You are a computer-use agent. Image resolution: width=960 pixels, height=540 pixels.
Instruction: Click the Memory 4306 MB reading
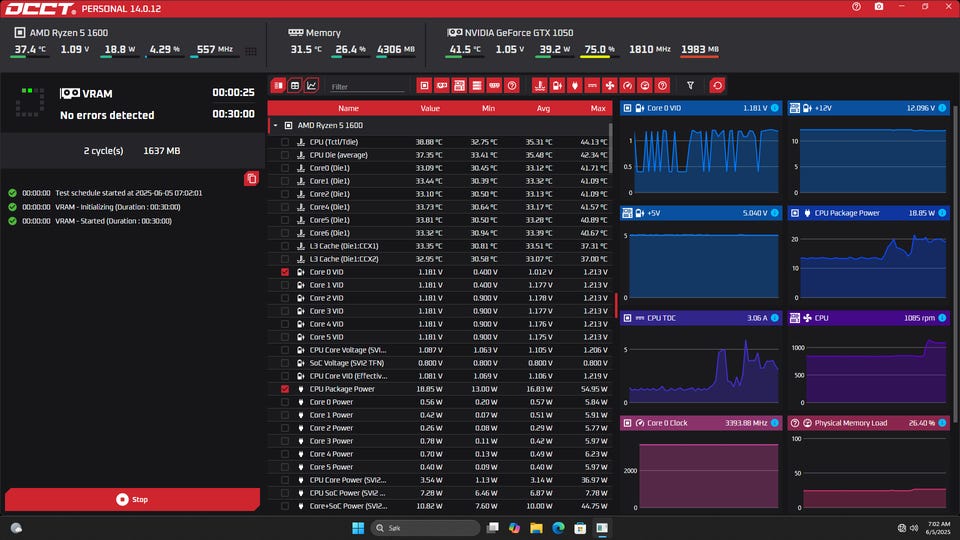tap(396, 50)
